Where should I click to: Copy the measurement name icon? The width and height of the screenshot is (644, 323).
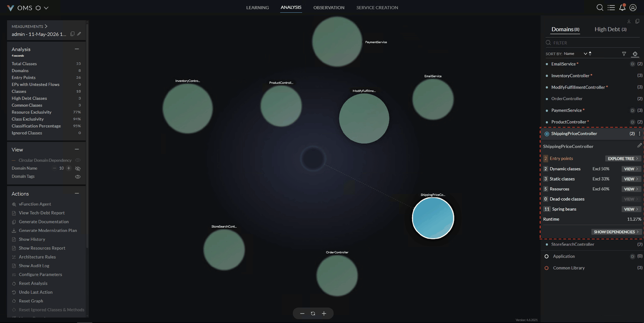(72, 34)
